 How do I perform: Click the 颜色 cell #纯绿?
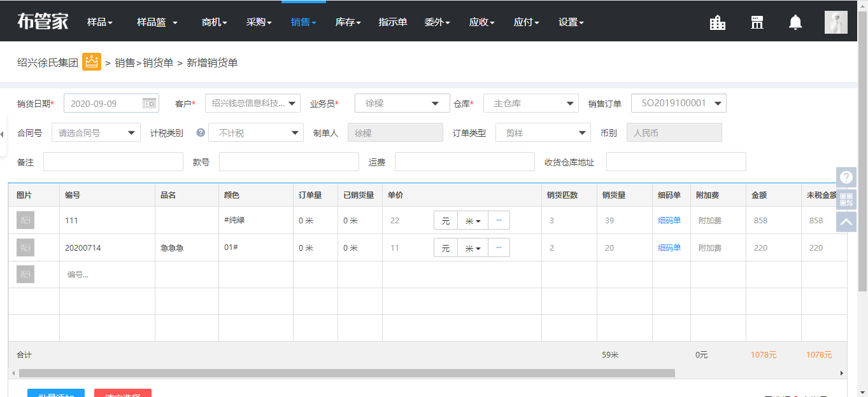(x=234, y=220)
